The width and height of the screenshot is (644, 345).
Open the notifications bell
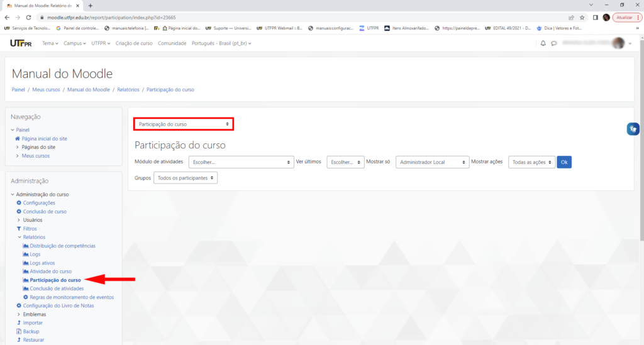tap(543, 43)
